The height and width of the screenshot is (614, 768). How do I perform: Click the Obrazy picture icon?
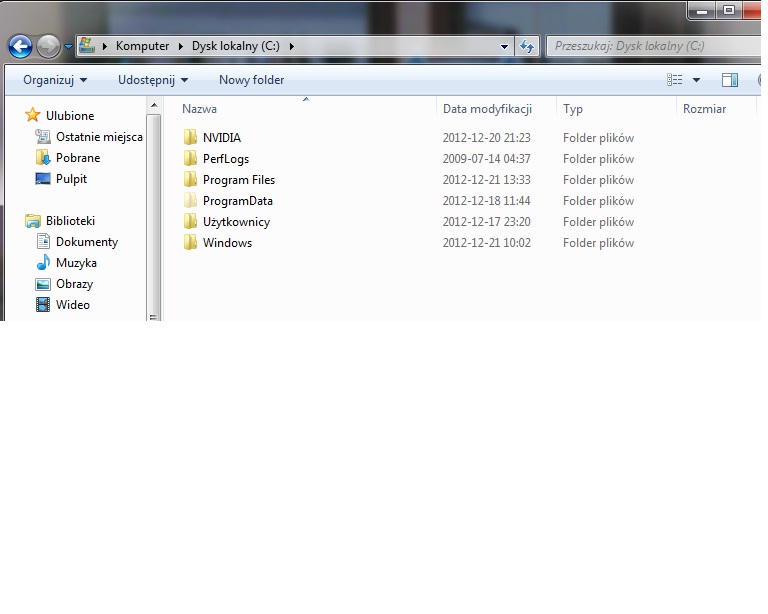point(43,284)
